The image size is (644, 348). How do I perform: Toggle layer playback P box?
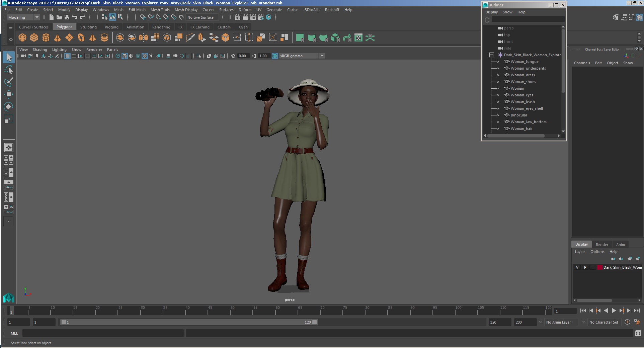[585, 267]
